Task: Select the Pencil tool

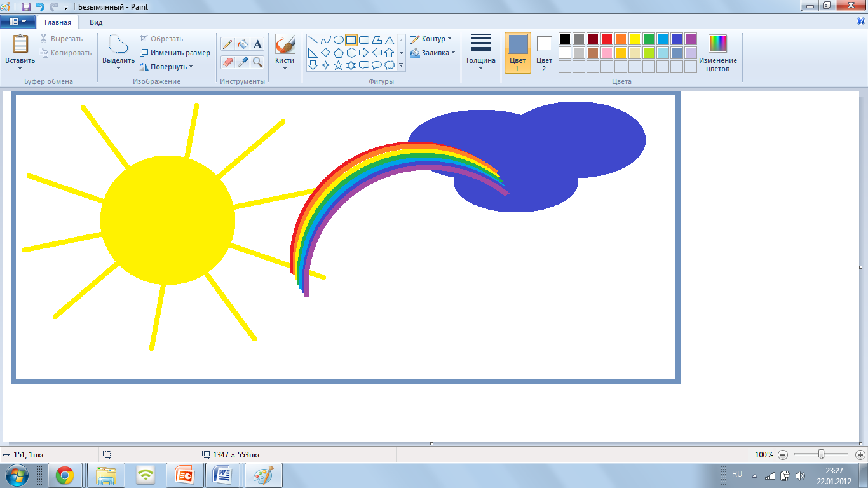Action: (x=227, y=44)
